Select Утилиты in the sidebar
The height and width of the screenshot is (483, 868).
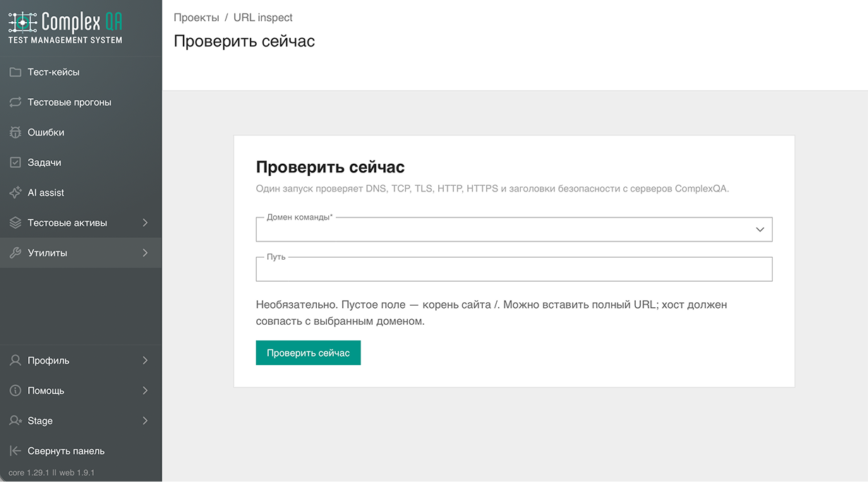click(81, 253)
